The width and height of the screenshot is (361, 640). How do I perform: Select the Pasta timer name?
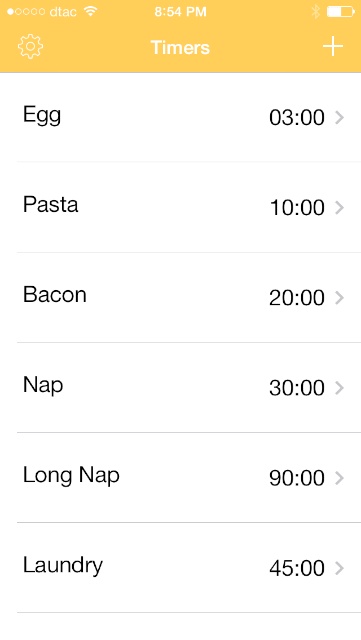pyautogui.click(x=51, y=204)
